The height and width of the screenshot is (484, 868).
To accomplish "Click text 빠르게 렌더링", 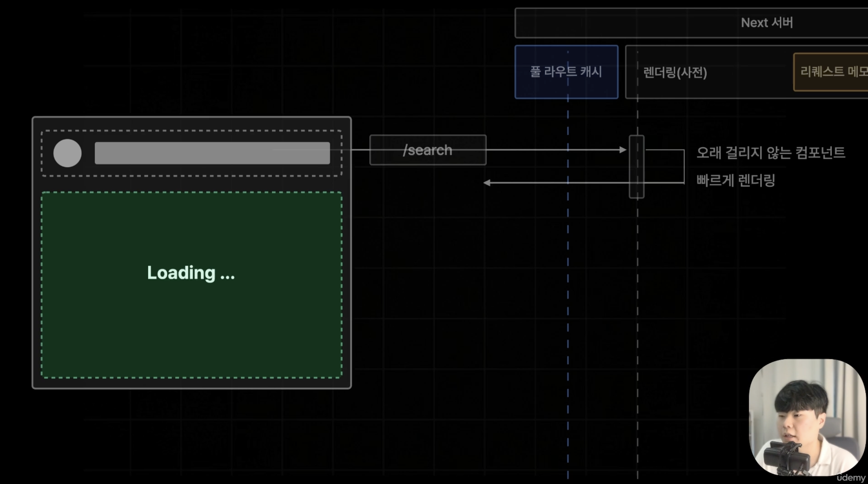I will [735, 180].
